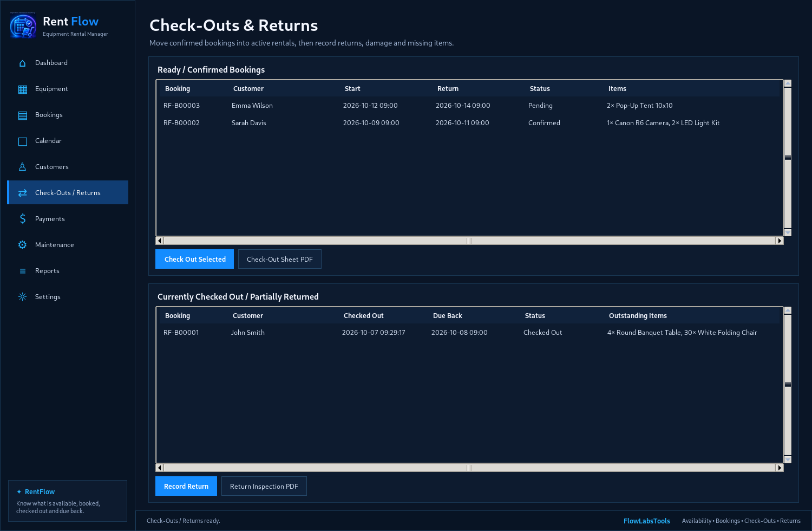Click the Dashboard home icon

[x=22, y=63]
